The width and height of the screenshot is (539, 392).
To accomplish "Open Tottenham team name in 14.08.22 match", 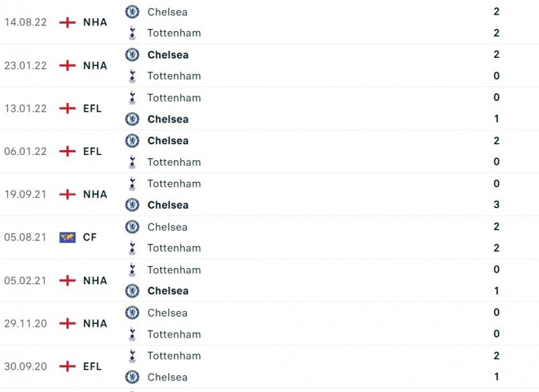I will point(174,33).
